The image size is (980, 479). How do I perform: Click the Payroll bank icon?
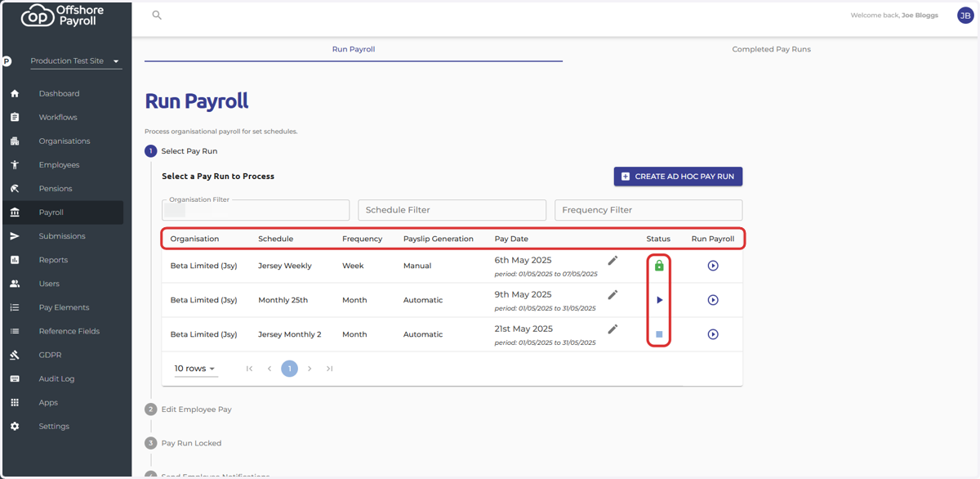coord(15,213)
